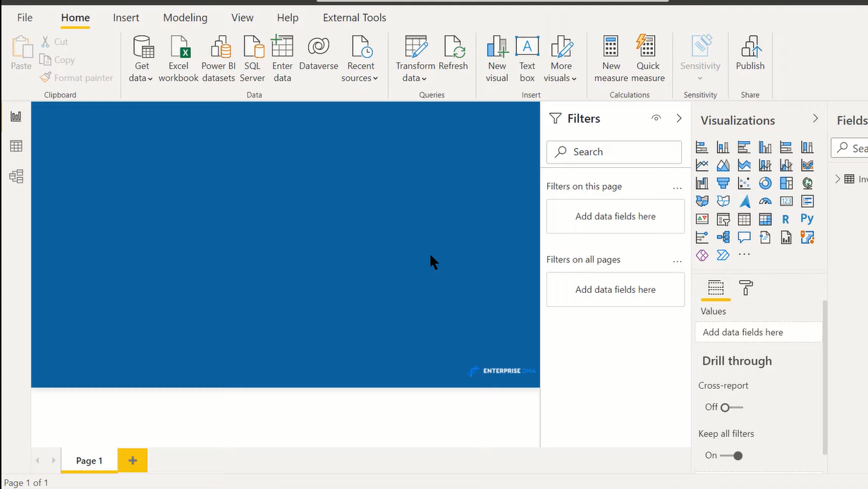Select the Card 123 visual
Image resolution: width=868 pixels, height=489 pixels.
point(786,201)
